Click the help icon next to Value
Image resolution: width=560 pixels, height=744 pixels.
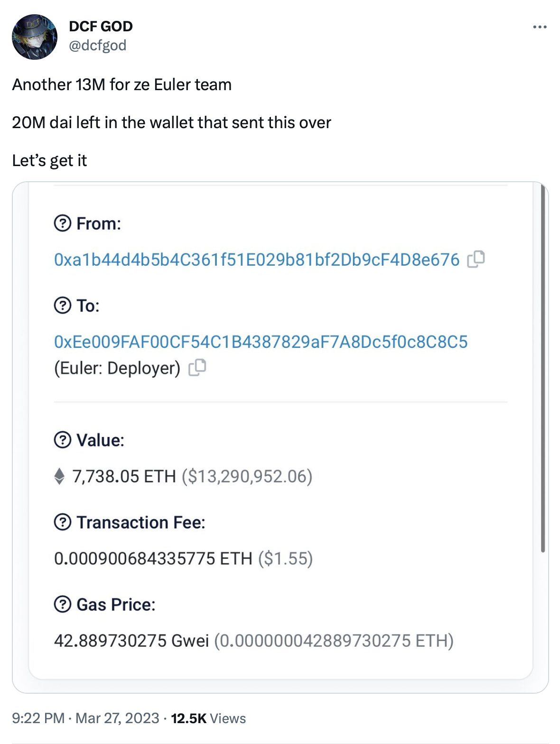[63, 440]
